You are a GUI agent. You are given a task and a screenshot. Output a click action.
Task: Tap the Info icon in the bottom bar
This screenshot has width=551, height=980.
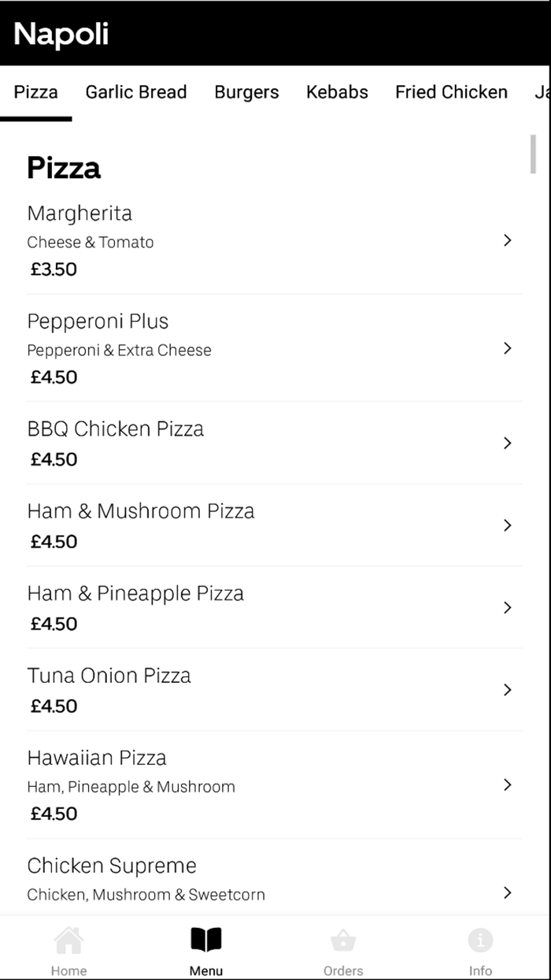click(480, 942)
